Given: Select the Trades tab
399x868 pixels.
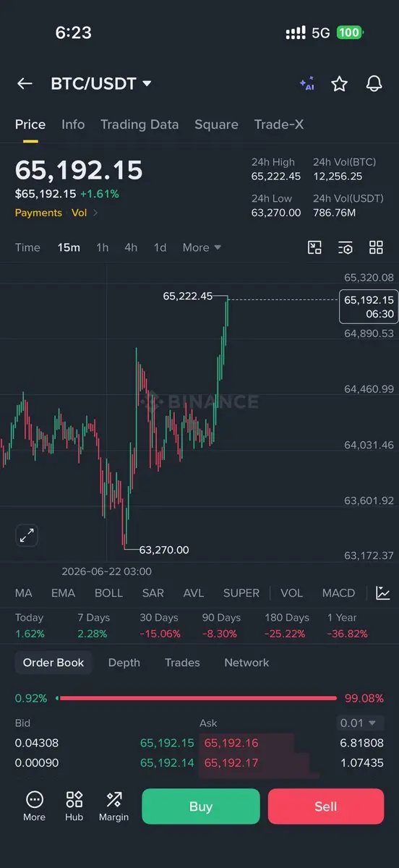Looking at the screenshot, I should [x=182, y=663].
